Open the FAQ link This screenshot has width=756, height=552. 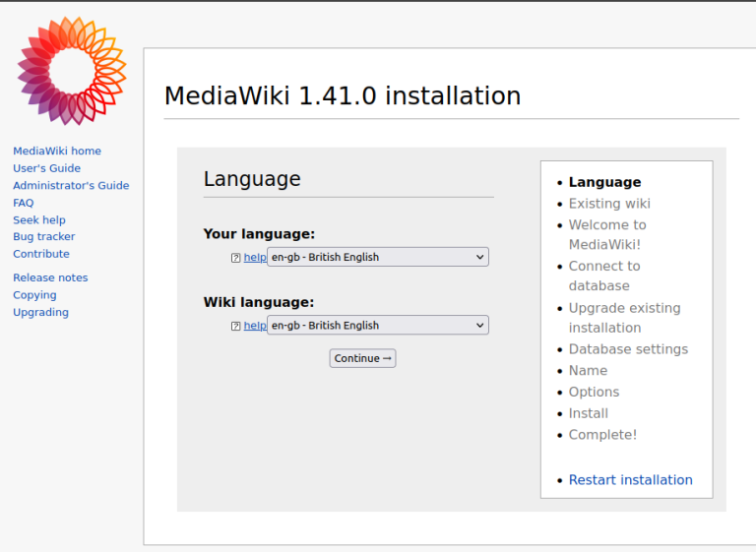coord(24,203)
